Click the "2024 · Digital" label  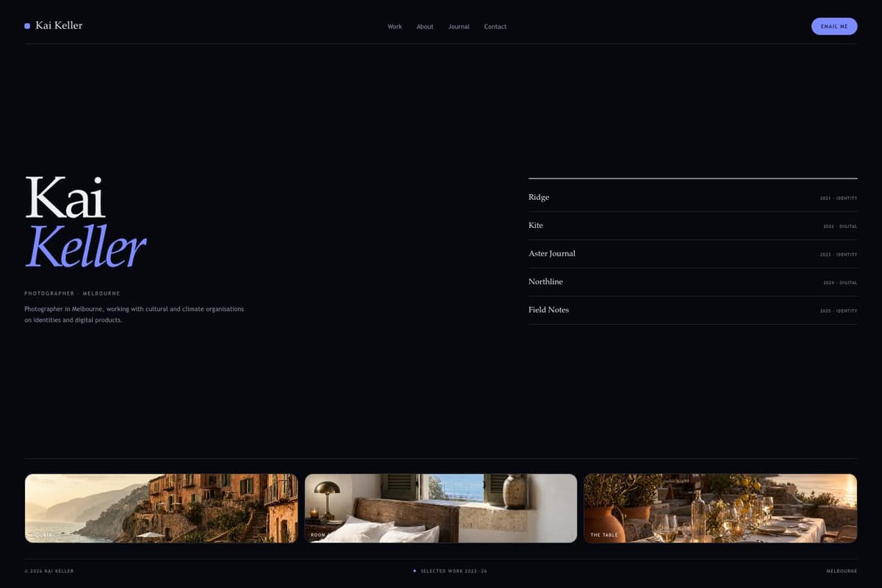click(840, 283)
